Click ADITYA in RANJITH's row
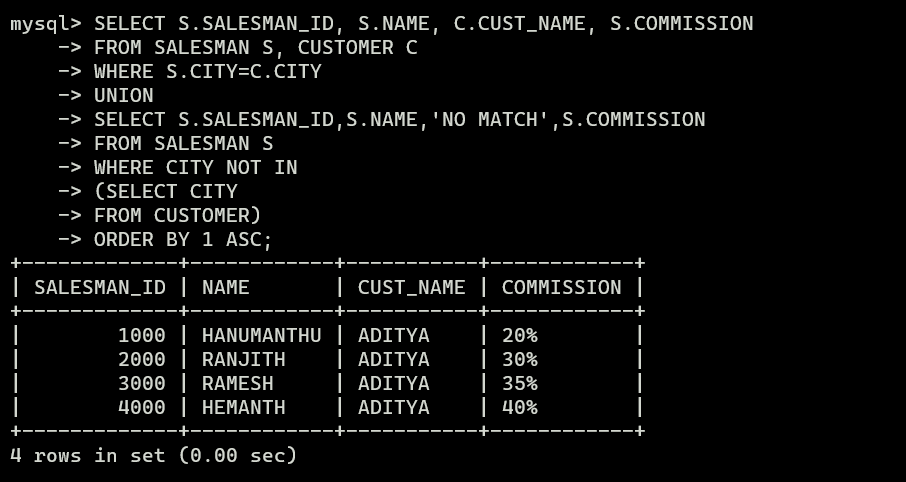906x482 pixels. click(x=393, y=359)
